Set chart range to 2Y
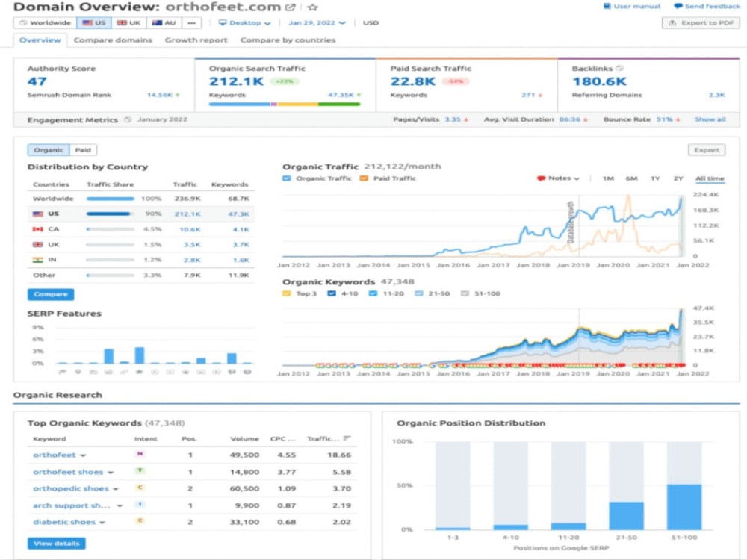The width and height of the screenshot is (747, 560). (678, 178)
